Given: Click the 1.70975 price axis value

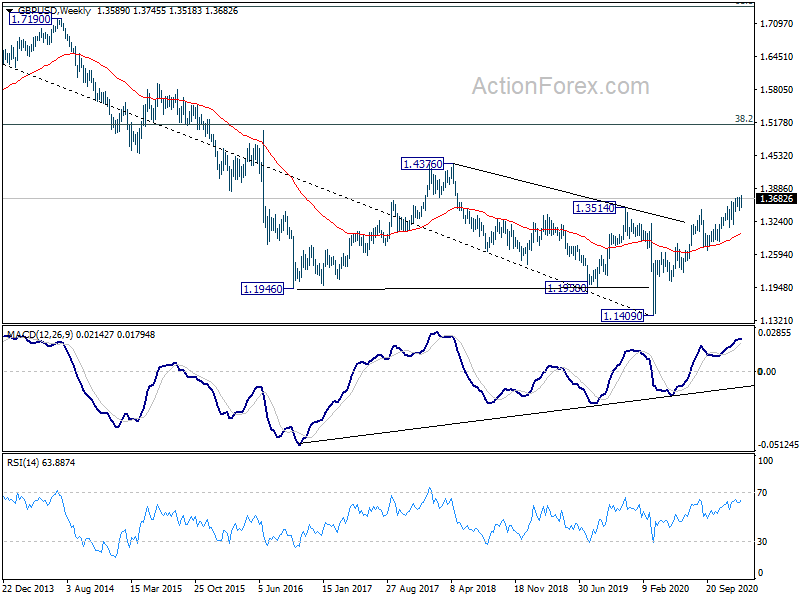Looking at the screenshot, I should pos(776,23).
